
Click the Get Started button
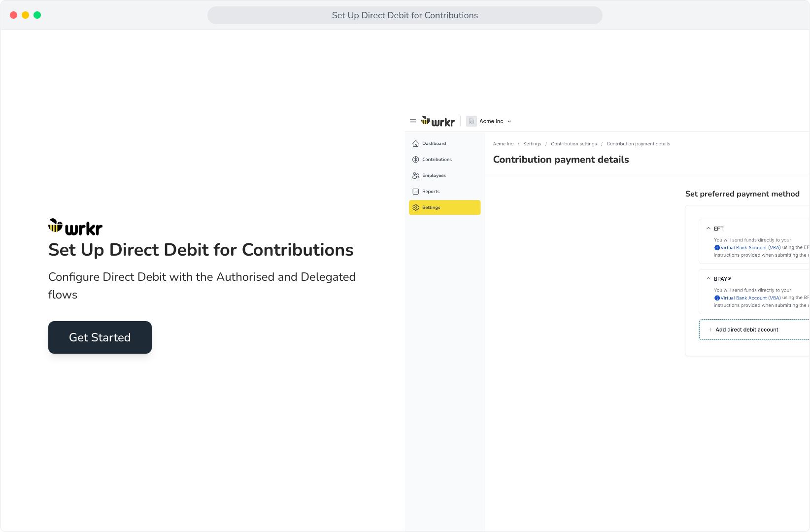(x=100, y=337)
